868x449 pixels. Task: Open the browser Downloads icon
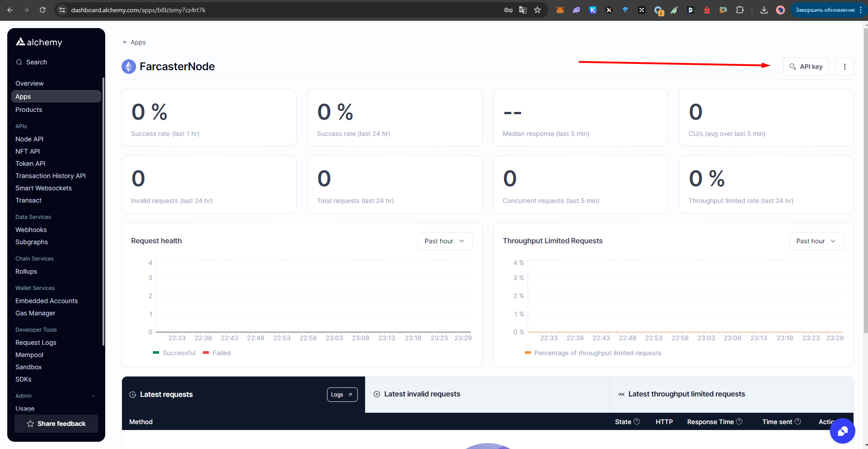[764, 10]
